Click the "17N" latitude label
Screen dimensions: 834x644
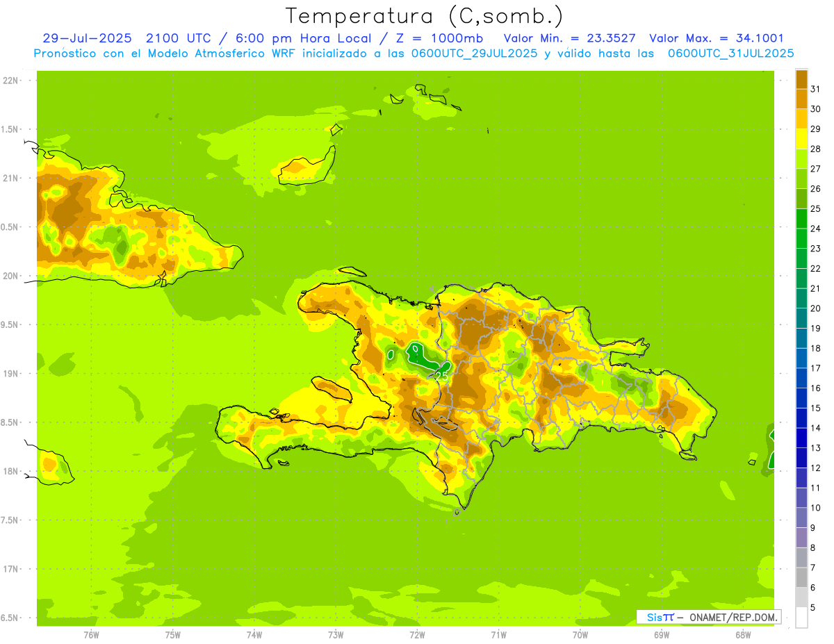click(x=12, y=569)
